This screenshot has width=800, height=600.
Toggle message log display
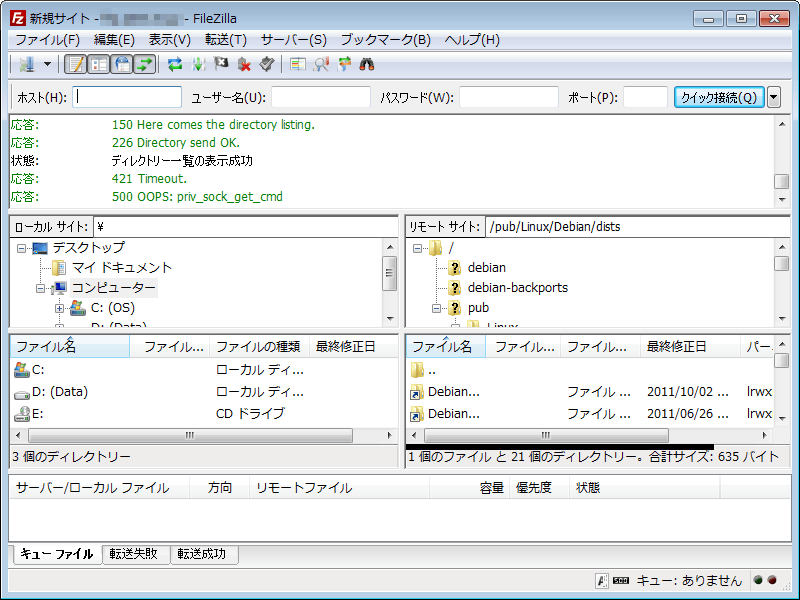tap(76, 64)
